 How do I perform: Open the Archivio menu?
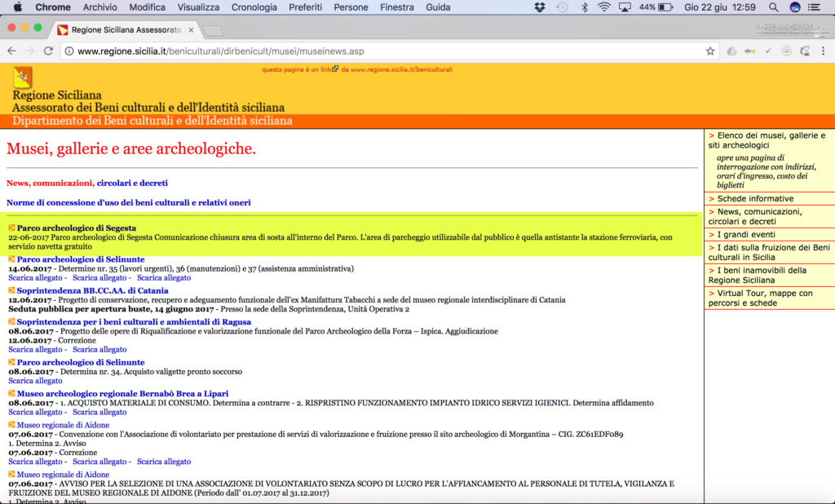(99, 7)
